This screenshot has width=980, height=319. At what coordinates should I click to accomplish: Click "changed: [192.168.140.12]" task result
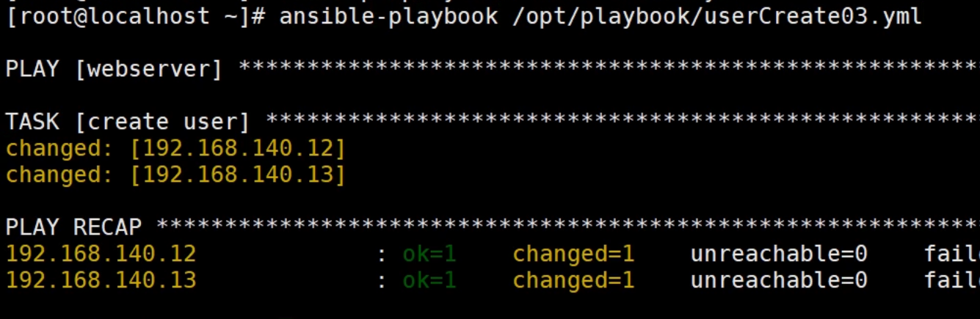tap(175, 148)
